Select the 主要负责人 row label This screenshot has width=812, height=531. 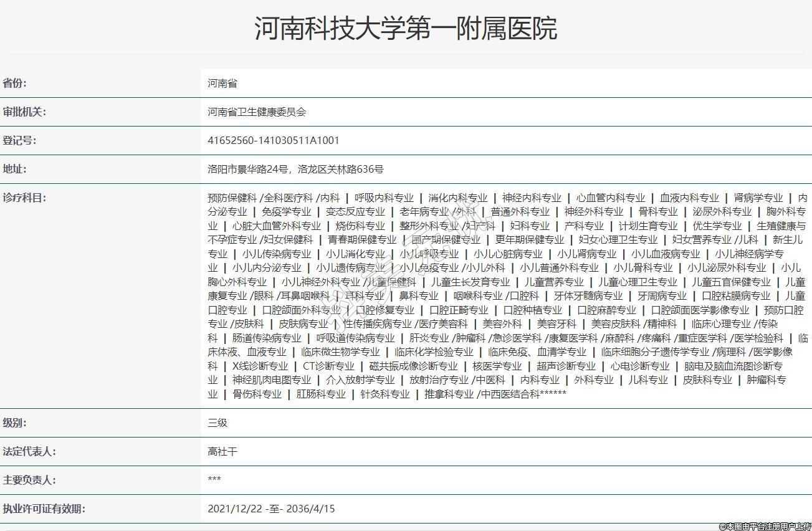[29, 481]
